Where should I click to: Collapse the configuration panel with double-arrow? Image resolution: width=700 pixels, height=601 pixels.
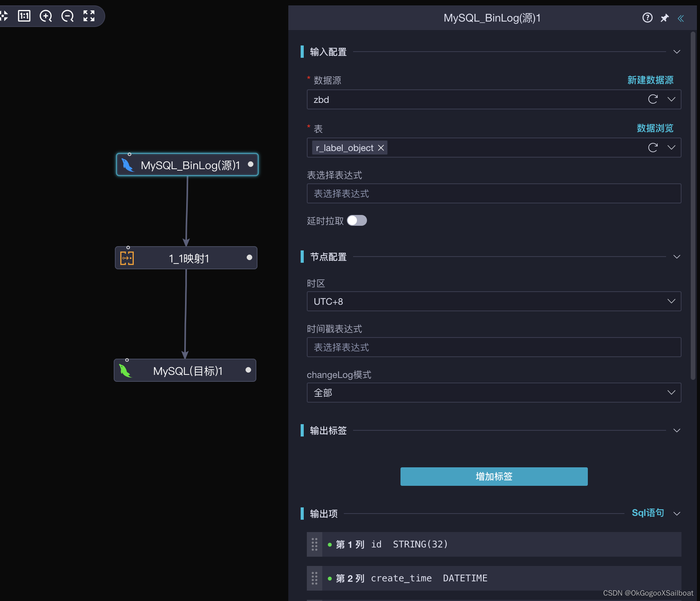pos(681,18)
